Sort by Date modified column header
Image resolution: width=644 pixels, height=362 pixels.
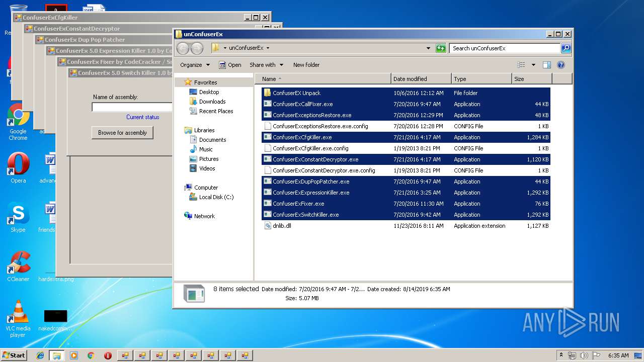(x=421, y=79)
